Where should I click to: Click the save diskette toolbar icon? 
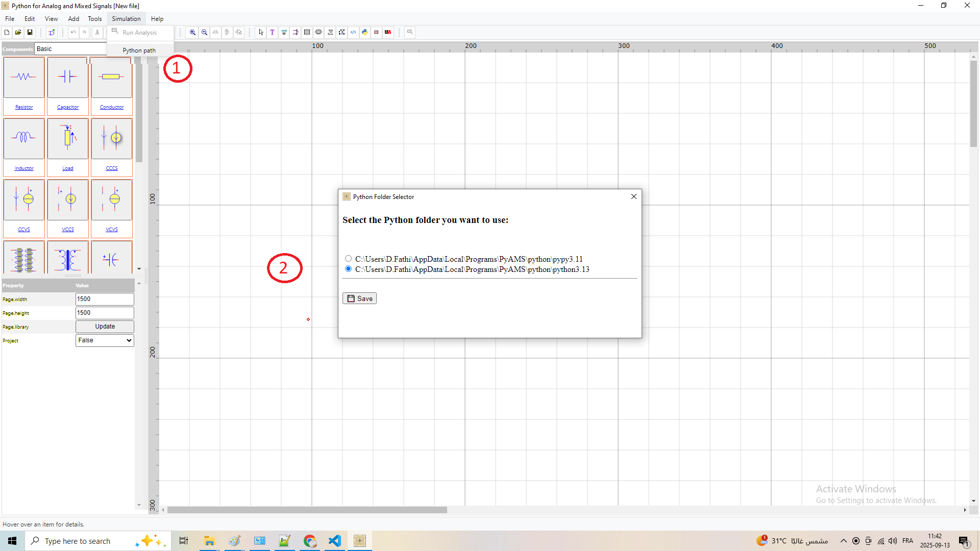coord(30,32)
